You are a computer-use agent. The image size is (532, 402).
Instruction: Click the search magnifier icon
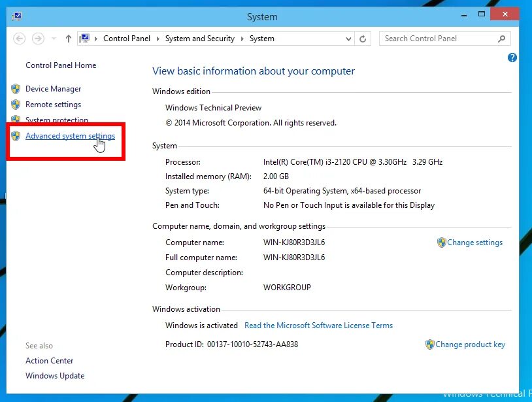tap(501, 39)
